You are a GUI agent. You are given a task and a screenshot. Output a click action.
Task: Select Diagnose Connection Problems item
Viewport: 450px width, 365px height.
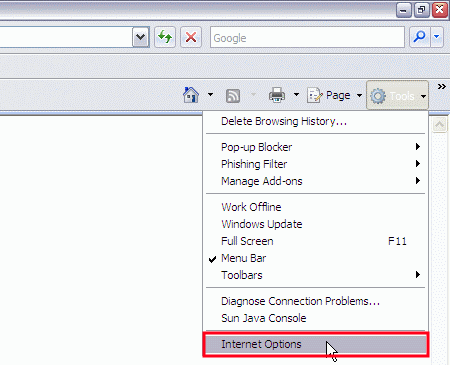point(315,301)
